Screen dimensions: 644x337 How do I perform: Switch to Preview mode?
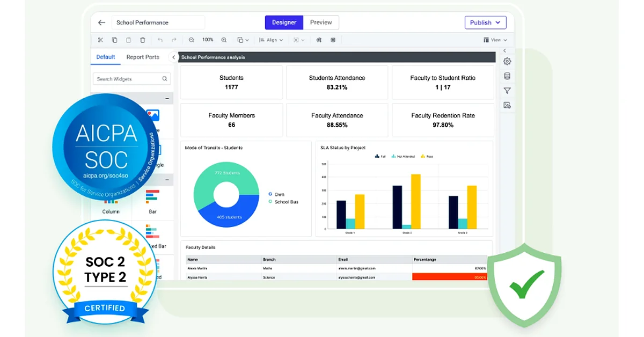click(x=321, y=23)
